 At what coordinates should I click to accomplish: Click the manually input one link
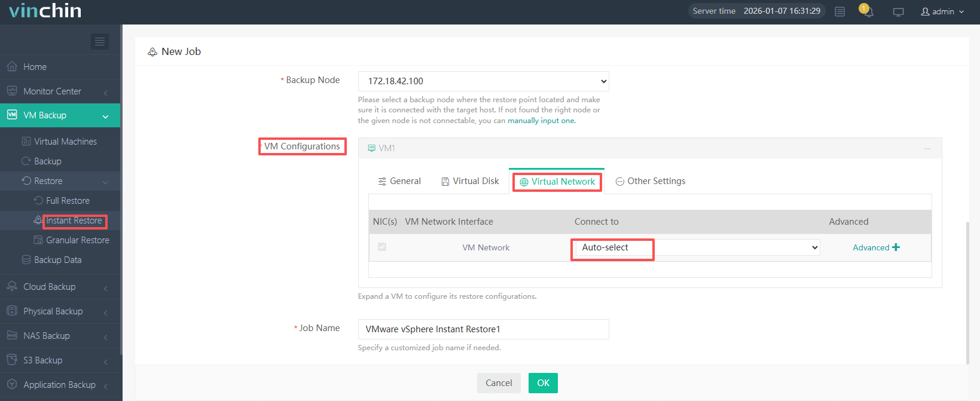tap(541, 121)
